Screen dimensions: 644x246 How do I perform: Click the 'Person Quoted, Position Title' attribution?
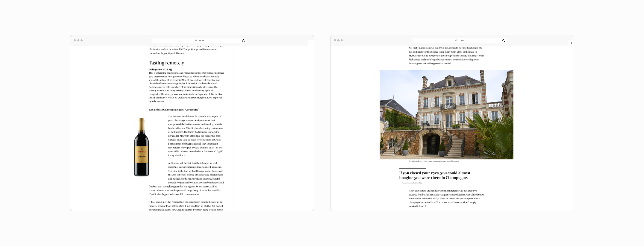pyautogui.click(x=412, y=183)
